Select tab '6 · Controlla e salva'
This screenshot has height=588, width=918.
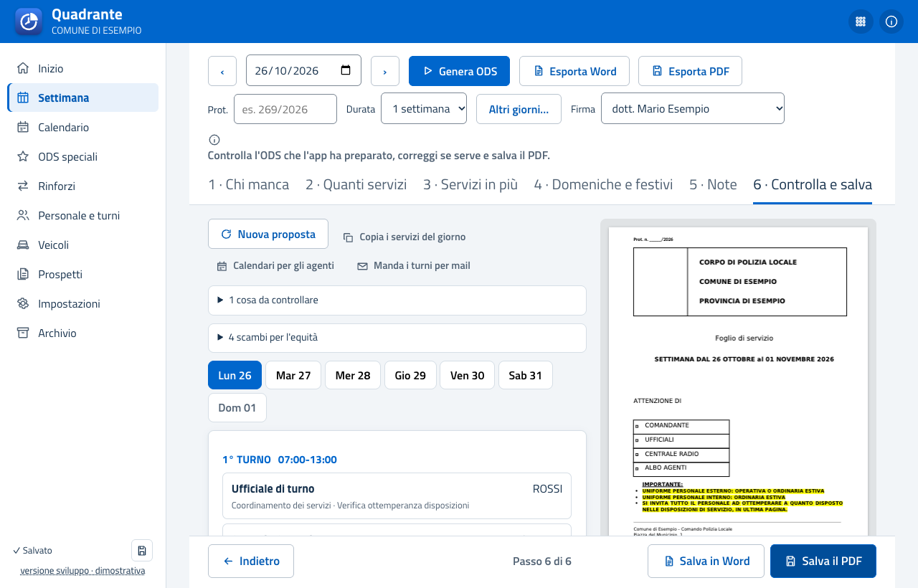tap(813, 184)
